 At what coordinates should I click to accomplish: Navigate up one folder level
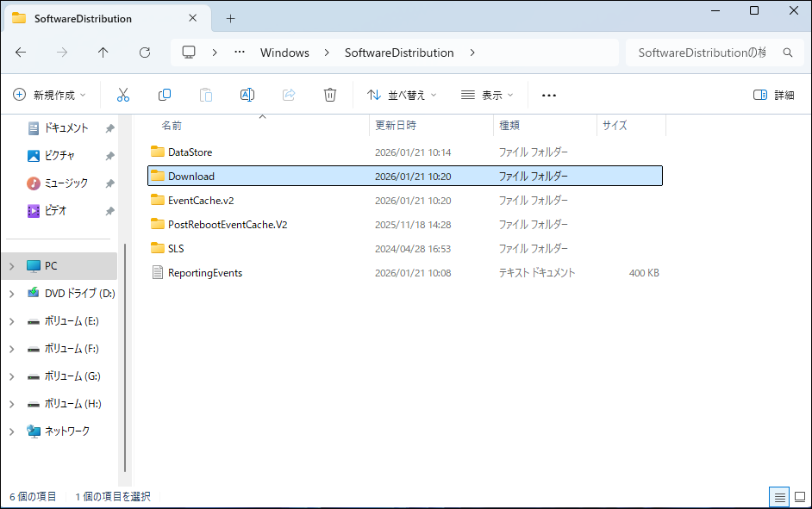click(103, 53)
